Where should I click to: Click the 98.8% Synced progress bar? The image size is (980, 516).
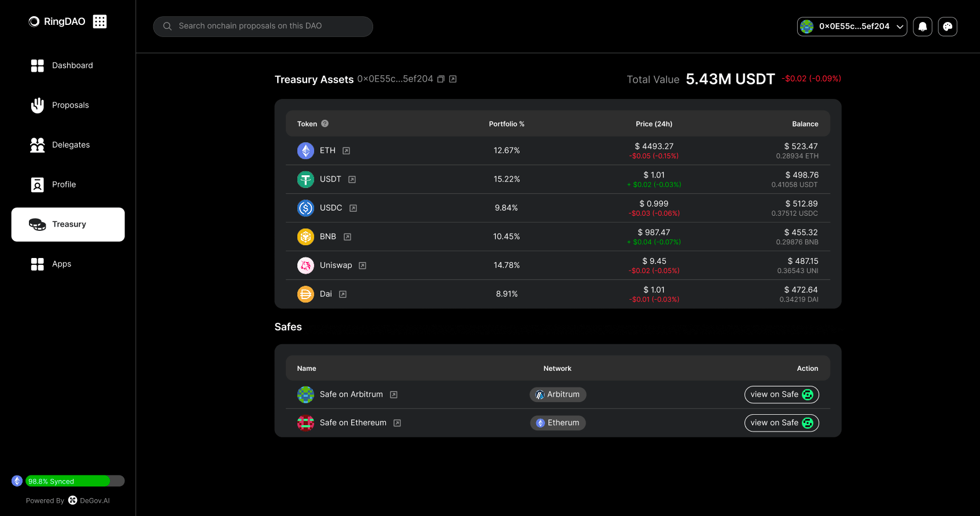click(x=75, y=481)
